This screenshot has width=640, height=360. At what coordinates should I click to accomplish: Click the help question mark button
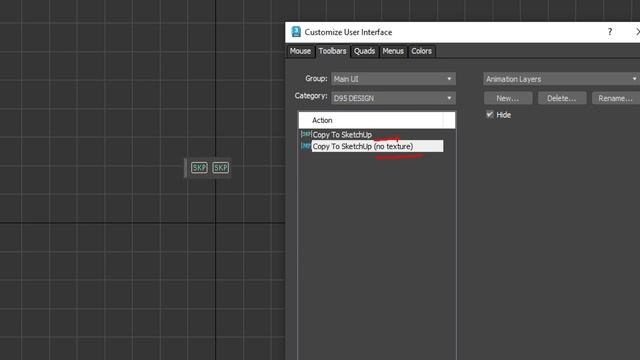pos(610,32)
